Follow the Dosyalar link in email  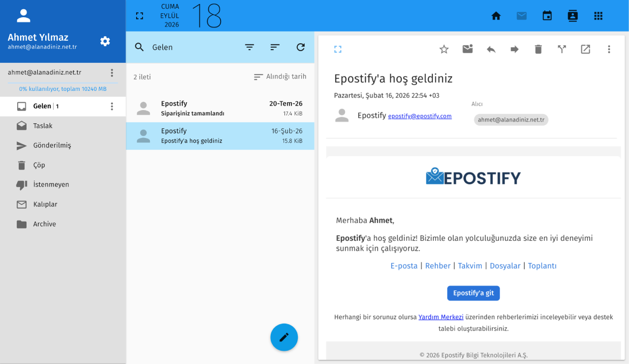click(x=505, y=266)
